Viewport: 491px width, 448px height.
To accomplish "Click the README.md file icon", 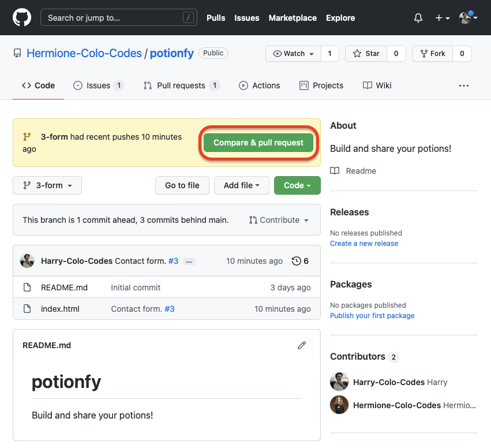I will tap(27, 288).
